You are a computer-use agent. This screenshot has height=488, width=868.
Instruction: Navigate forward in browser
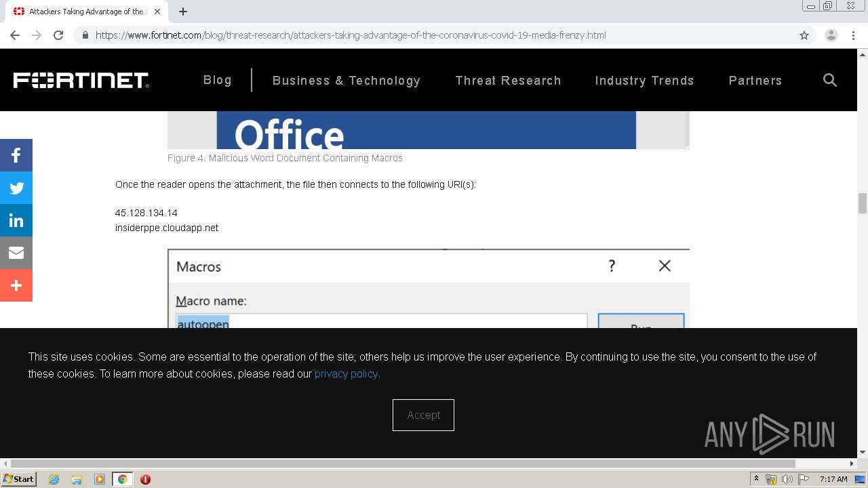(x=37, y=35)
